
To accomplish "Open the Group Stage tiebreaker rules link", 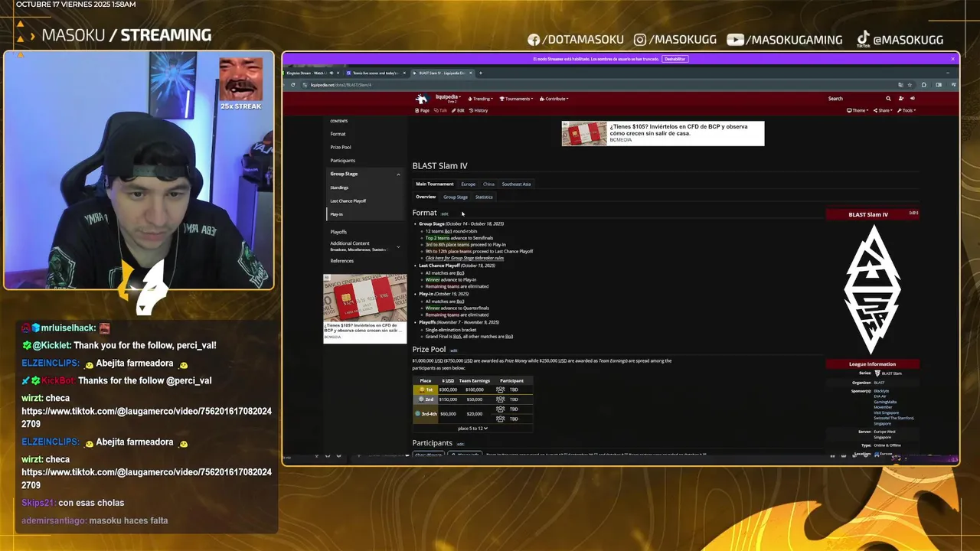I will tap(465, 258).
